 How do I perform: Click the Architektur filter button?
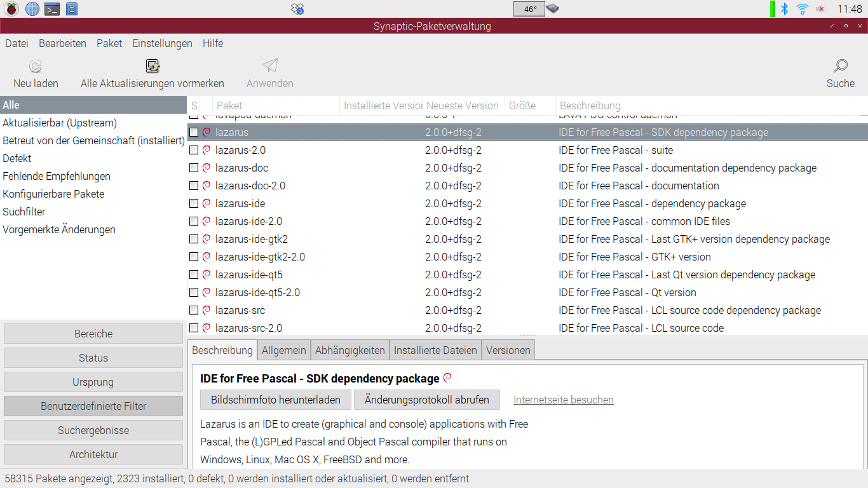(x=93, y=454)
